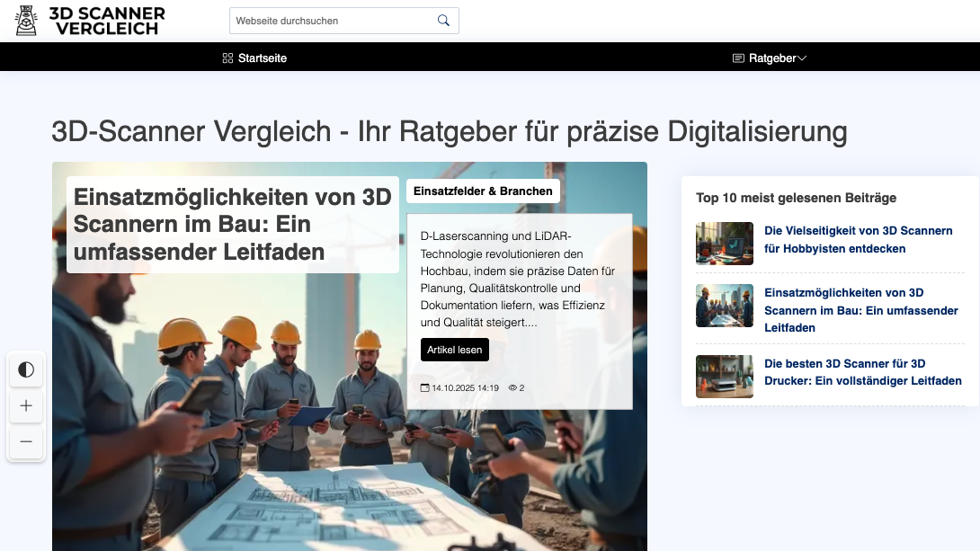This screenshot has height=551, width=980.
Task: Click the magnifier icon in the search bar
Action: coord(442,20)
